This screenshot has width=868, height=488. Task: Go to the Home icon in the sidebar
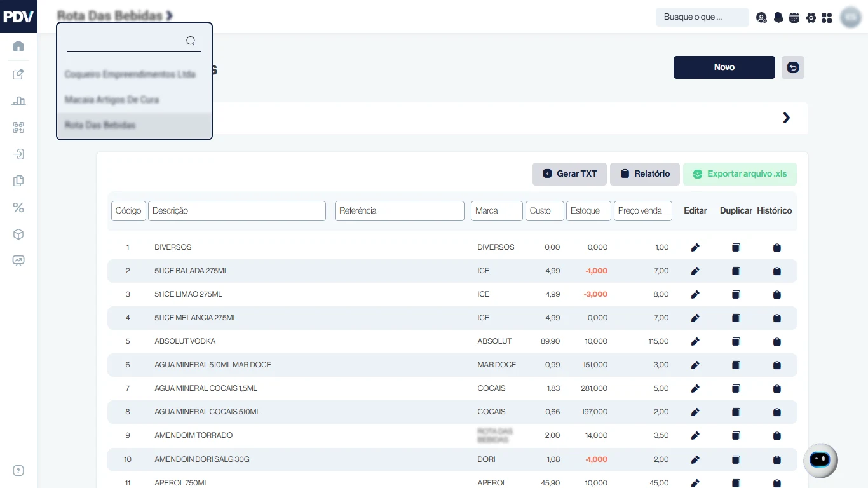pyautogui.click(x=18, y=46)
